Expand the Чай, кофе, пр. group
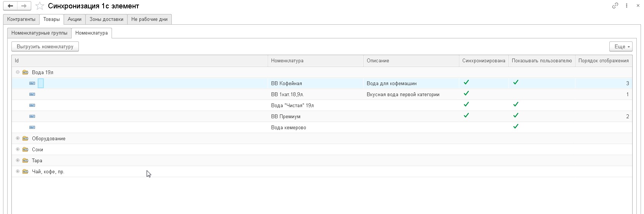This screenshot has width=644, height=214. 18,171
